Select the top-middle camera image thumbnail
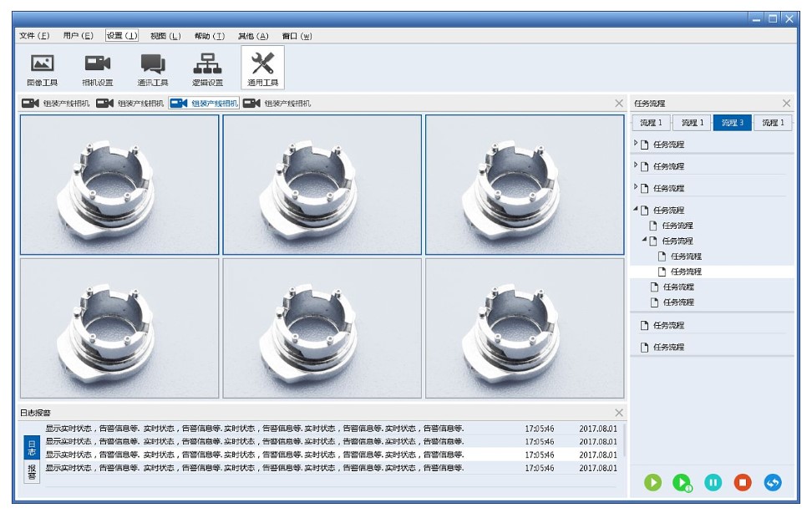 point(322,184)
